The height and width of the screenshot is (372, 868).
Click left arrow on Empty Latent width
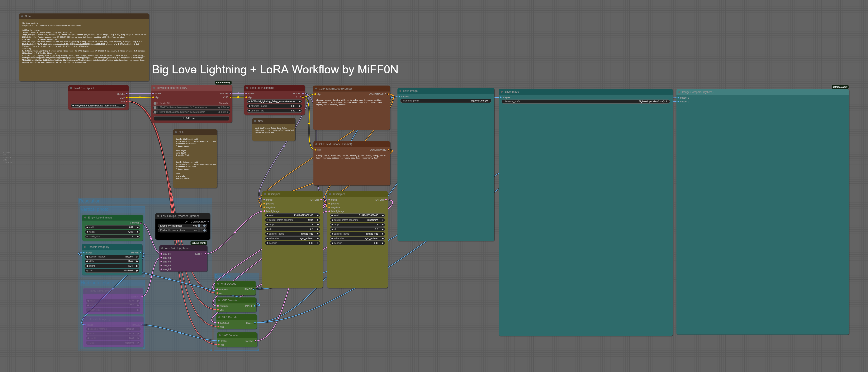click(x=87, y=227)
